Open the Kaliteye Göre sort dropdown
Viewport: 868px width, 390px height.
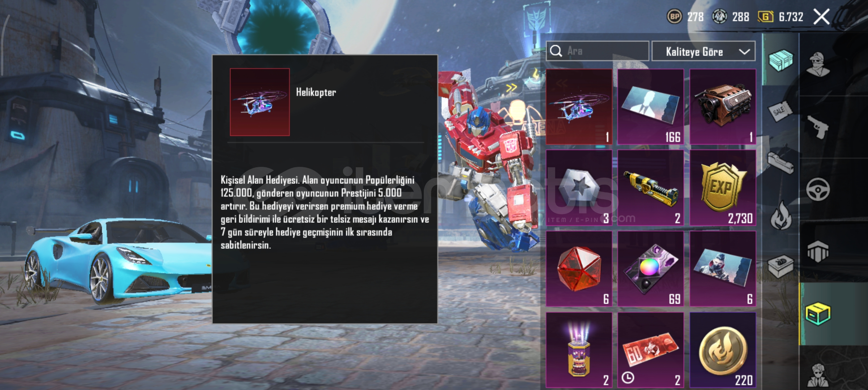(x=704, y=51)
